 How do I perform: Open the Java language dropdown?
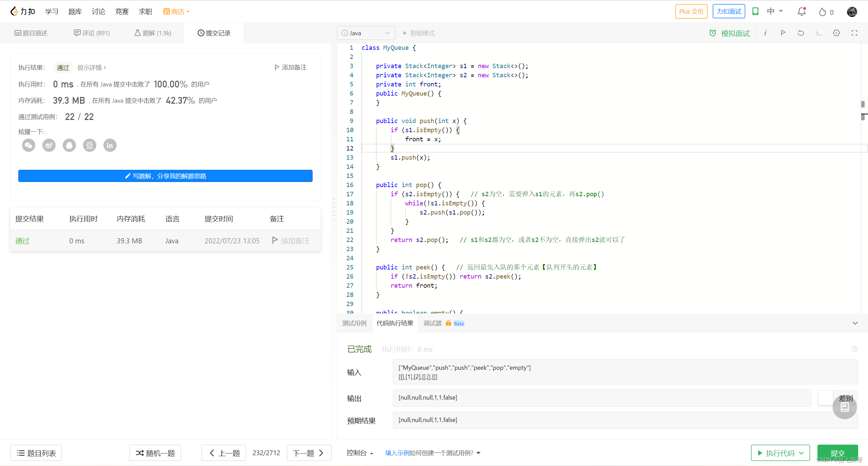pyautogui.click(x=366, y=33)
